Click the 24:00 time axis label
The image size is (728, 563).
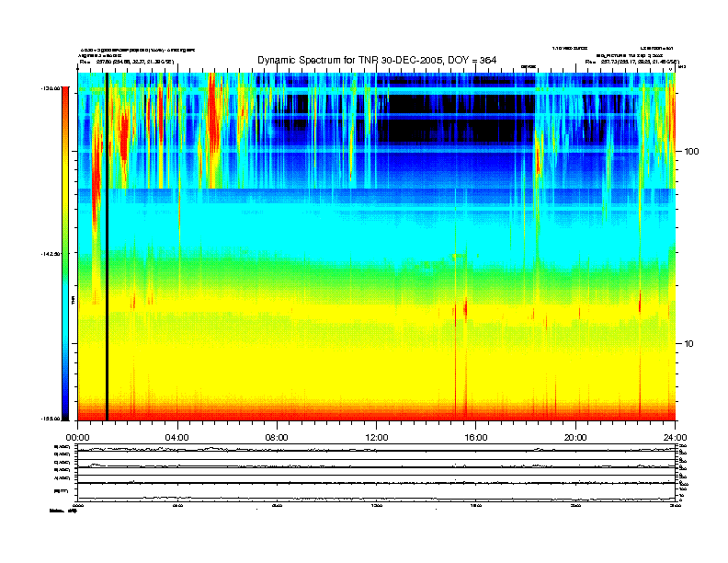click(675, 438)
